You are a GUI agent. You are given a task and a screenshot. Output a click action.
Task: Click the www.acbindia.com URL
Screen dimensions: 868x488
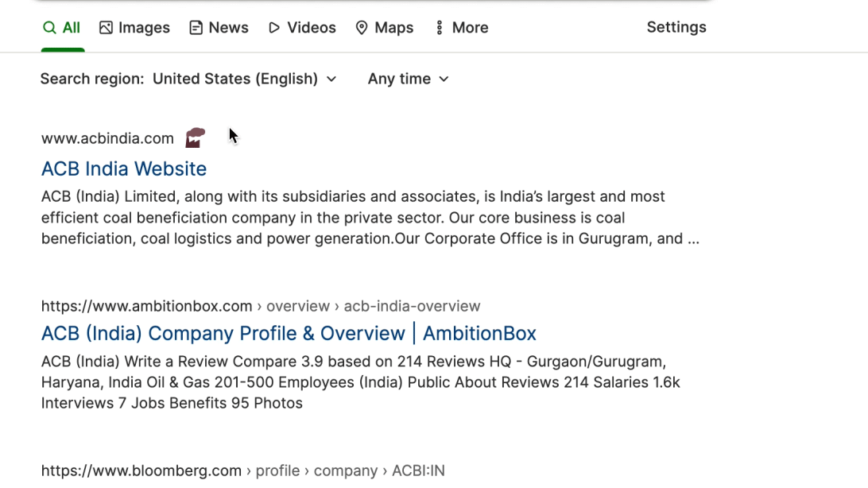107,138
